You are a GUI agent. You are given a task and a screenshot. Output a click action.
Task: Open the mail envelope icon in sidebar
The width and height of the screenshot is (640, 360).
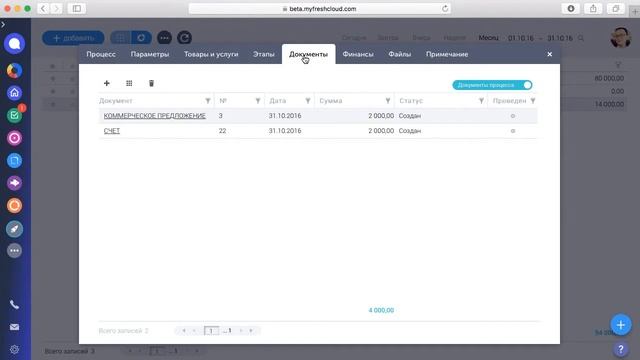(14, 327)
